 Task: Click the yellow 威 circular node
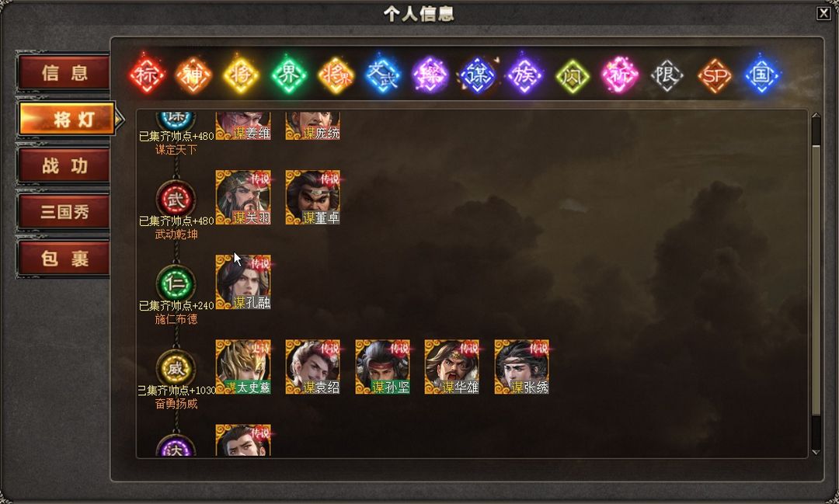(176, 368)
